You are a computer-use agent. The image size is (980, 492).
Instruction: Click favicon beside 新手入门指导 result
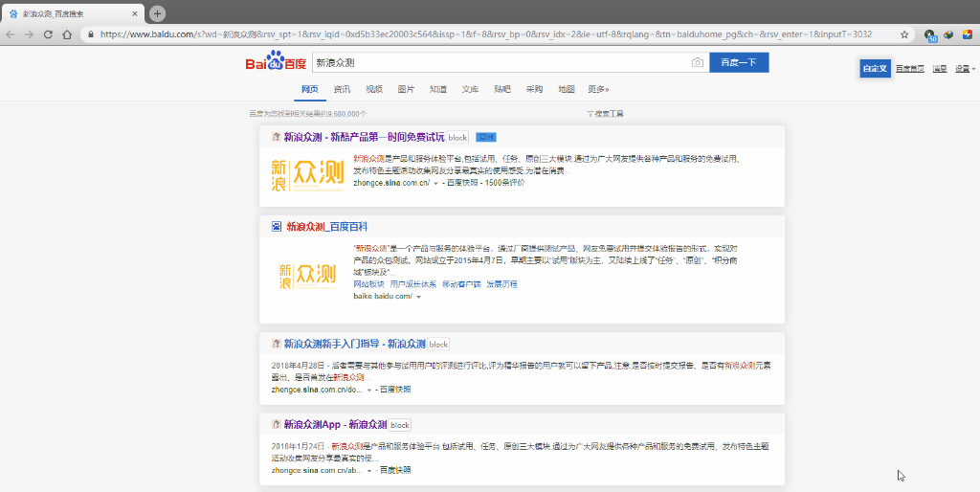[276, 344]
